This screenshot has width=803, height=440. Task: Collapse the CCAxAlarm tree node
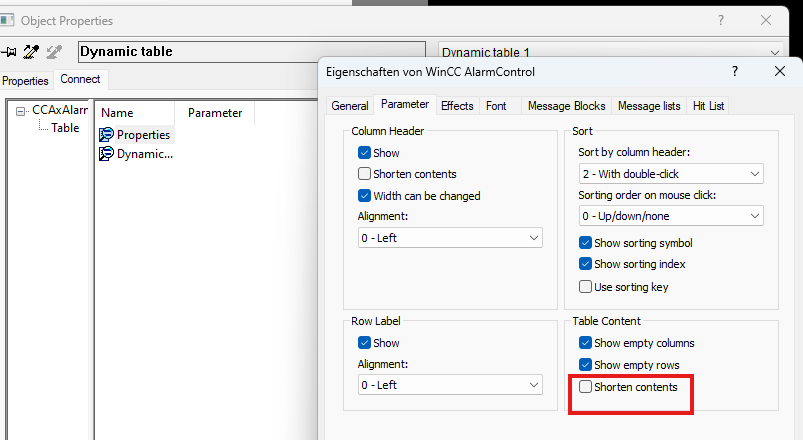point(20,111)
